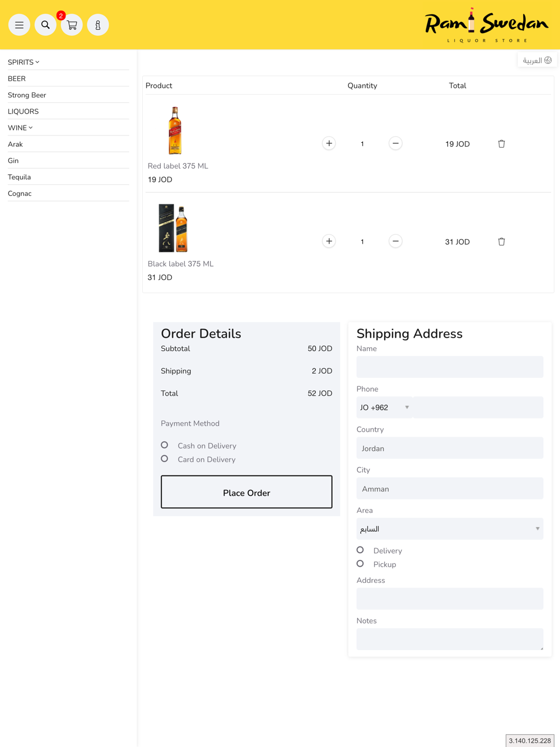Click the Quantity column header
This screenshot has width=560, height=747.
362,86
